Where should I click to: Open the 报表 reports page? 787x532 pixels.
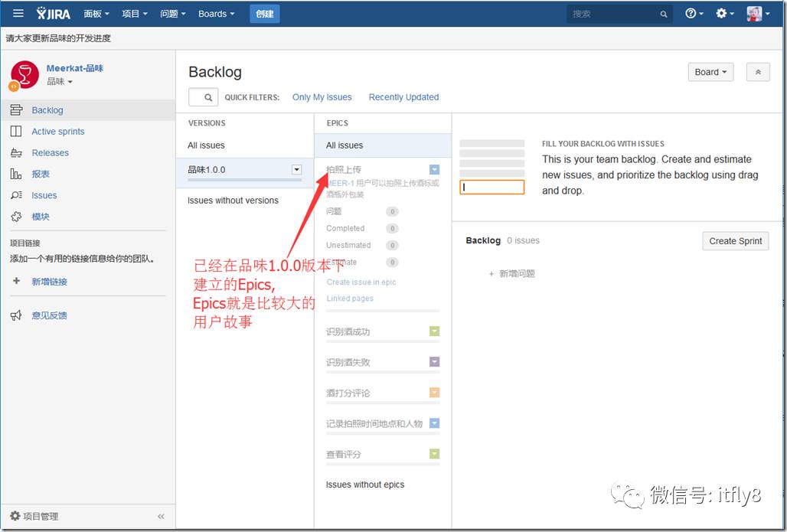pyautogui.click(x=41, y=174)
